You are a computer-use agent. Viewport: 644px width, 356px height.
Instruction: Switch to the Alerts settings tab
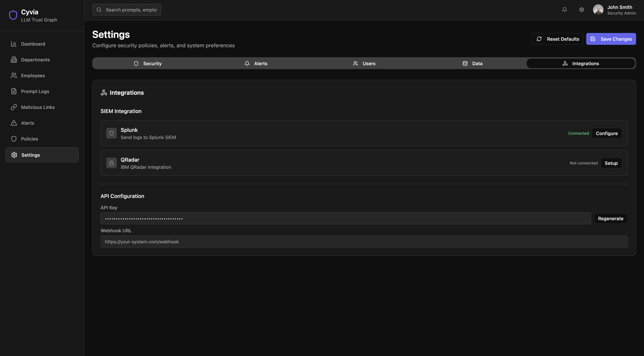256,63
